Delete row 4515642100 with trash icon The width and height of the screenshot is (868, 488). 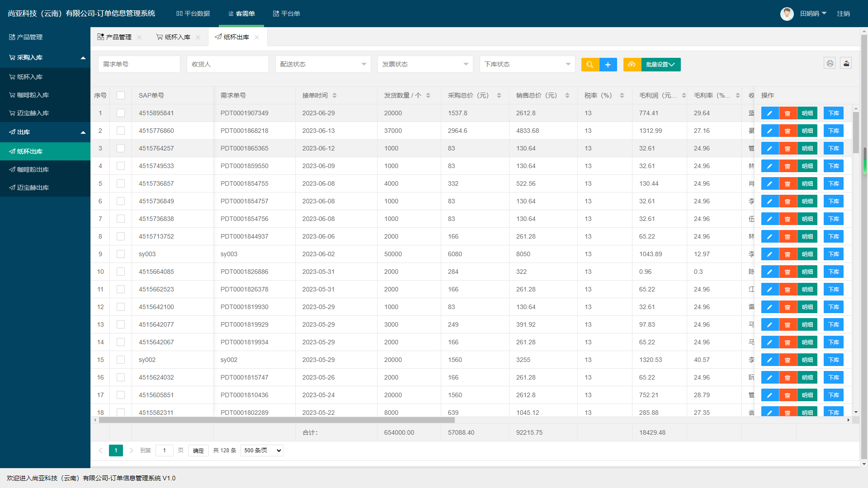tap(788, 307)
